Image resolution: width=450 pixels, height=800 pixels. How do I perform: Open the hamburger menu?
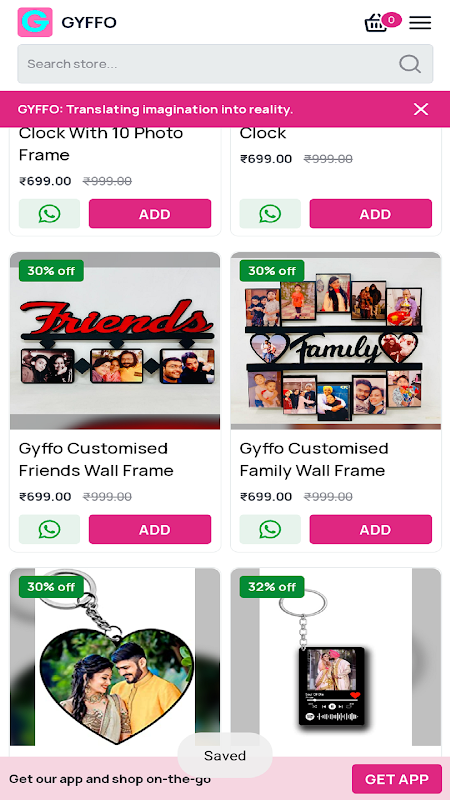pyautogui.click(x=420, y=22)
